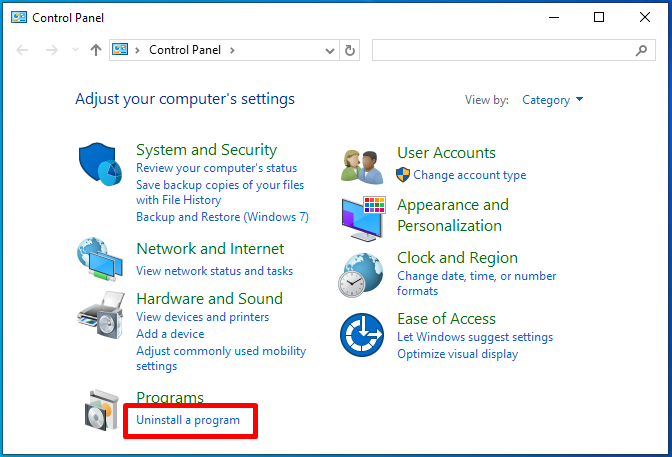Image resolution: width=672 pixels, height=457 pixels.
Task: Click Let Windows suggest settings
Action: pos(475,337)
